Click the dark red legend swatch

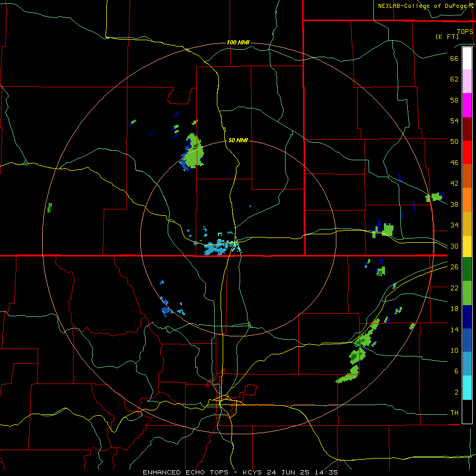point(467,129)
